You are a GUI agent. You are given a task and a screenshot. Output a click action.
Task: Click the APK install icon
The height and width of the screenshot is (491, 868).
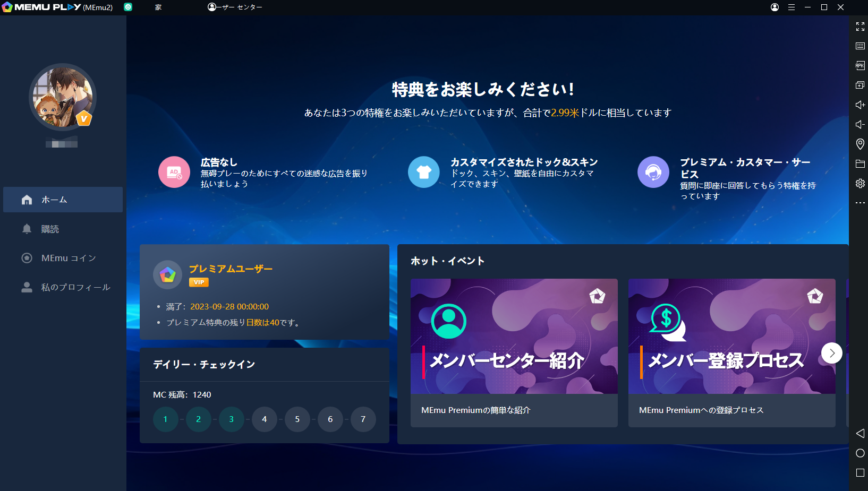pos(860,66)
